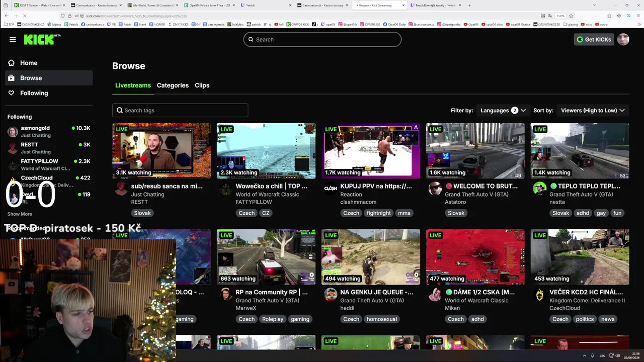Viewport: 644px width, 362px height.
Task: Click the heddi channel avatar
Action: (331, 295)
